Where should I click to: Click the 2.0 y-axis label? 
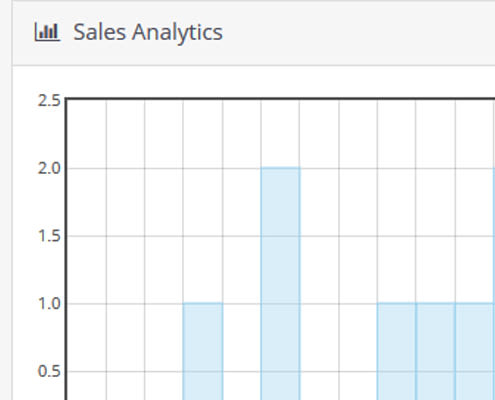click(49, 168)
